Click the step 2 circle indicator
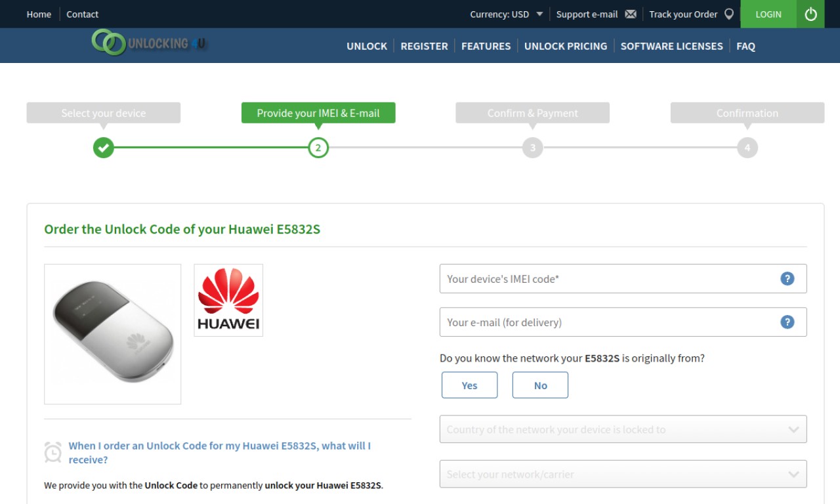 coord(318,148)
